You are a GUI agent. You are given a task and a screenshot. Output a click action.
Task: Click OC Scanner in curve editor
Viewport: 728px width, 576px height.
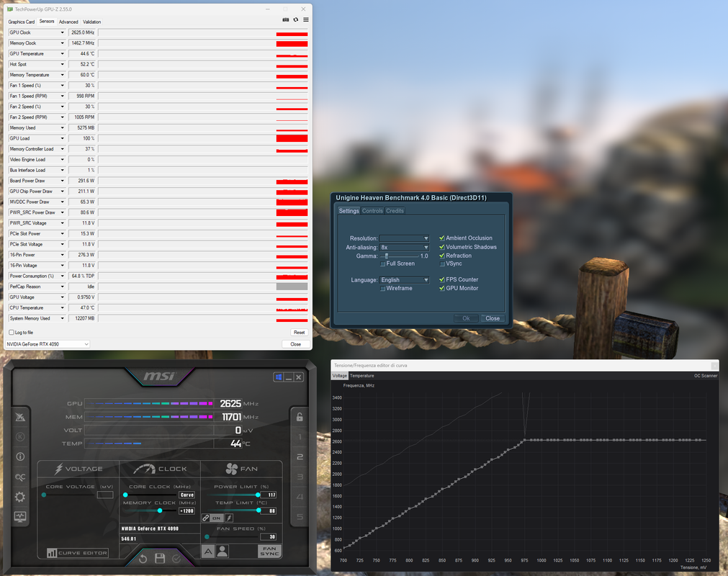click(706, 376)
